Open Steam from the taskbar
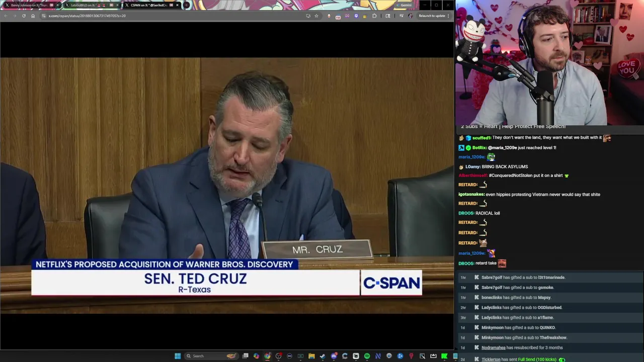The height and width of the screenshot is (362, 644). (x=323, y=356)
